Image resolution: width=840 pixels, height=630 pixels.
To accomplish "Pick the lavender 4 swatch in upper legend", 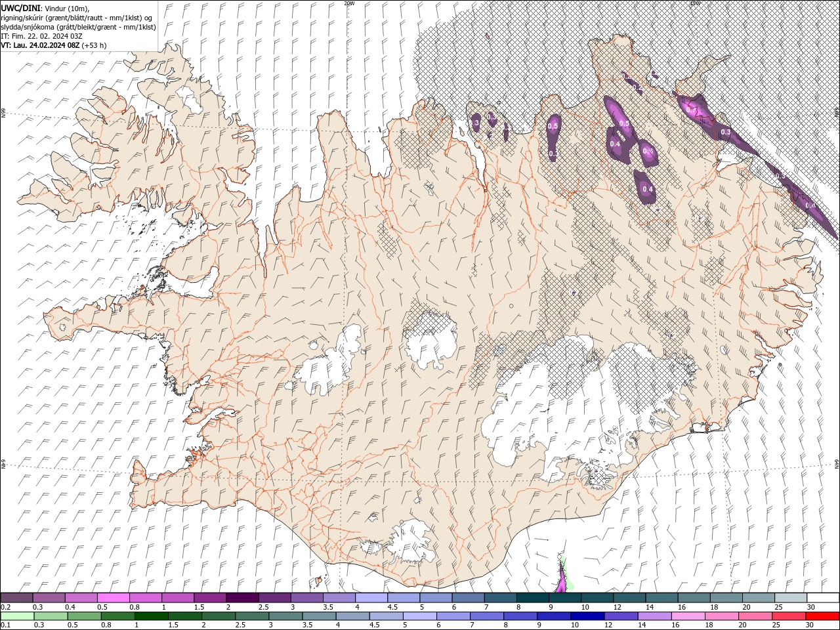I will click(x=371, y=598).
